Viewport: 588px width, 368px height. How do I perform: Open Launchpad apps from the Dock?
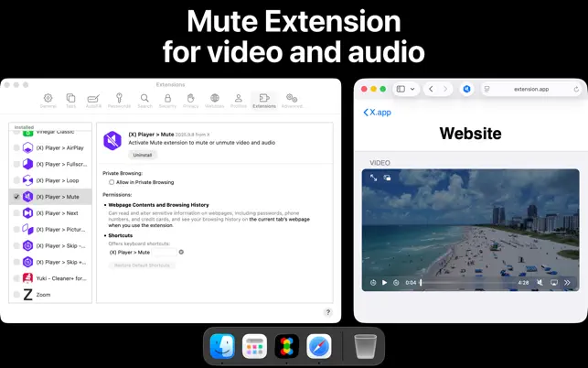254,346
